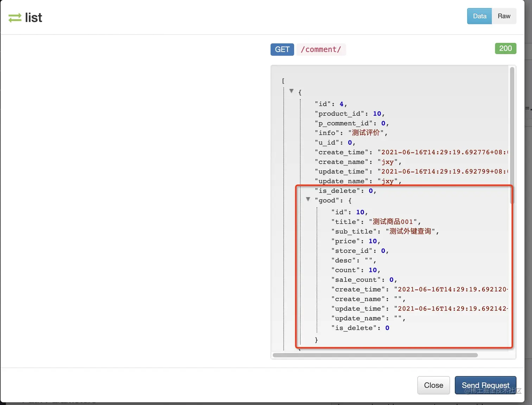The height and width of the screenshot is (405, 532).
Task: Switch to the Raw tab
Action: tap(504, 16)
